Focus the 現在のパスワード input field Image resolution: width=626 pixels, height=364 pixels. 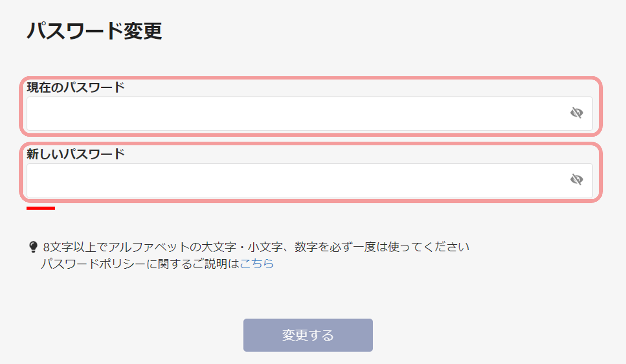coord(310,114)
